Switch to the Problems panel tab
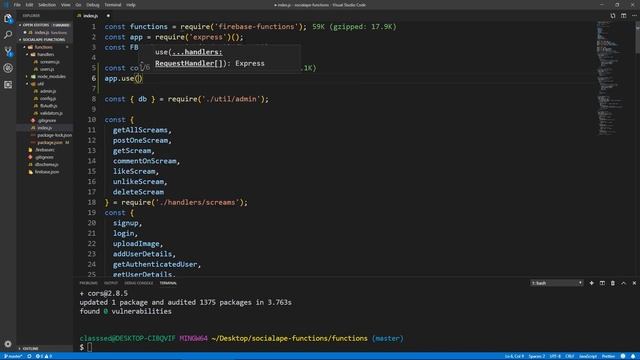 pos(88,283)
